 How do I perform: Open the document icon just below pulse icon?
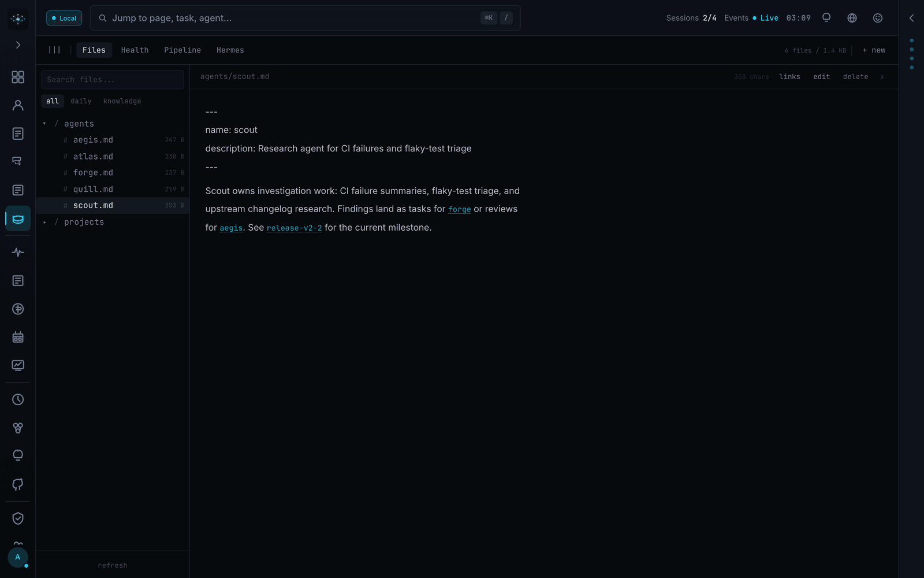pos(18,281)
